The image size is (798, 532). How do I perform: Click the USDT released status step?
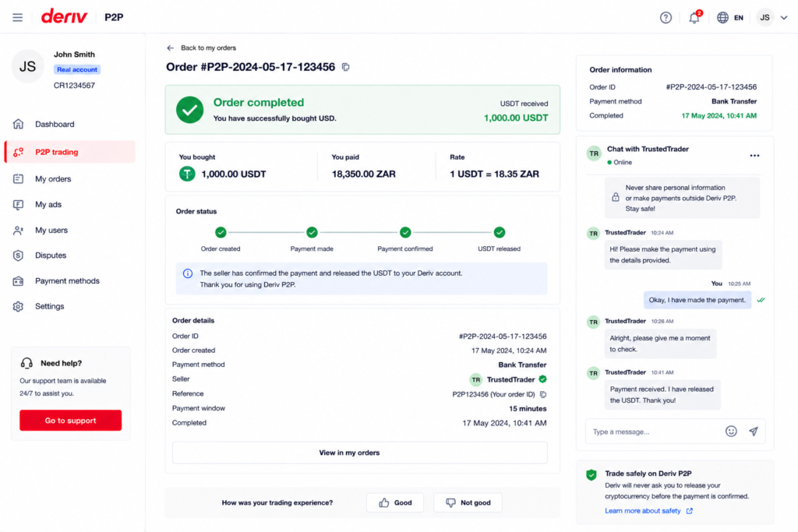(x=500, y=232)
